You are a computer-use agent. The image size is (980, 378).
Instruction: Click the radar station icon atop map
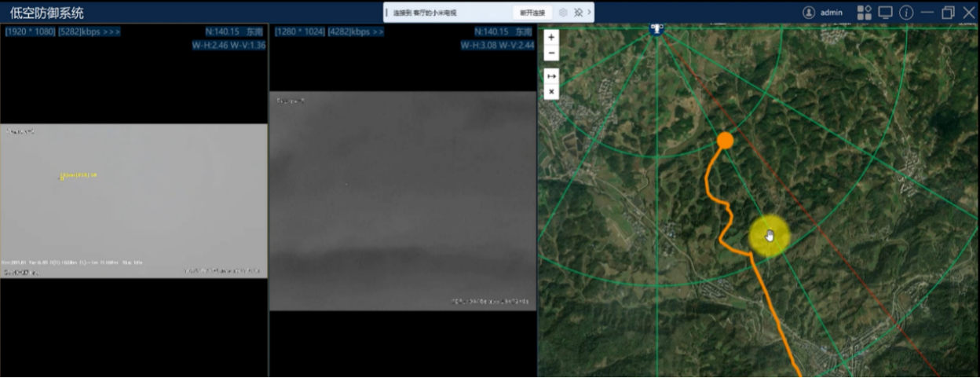[656, 28]
